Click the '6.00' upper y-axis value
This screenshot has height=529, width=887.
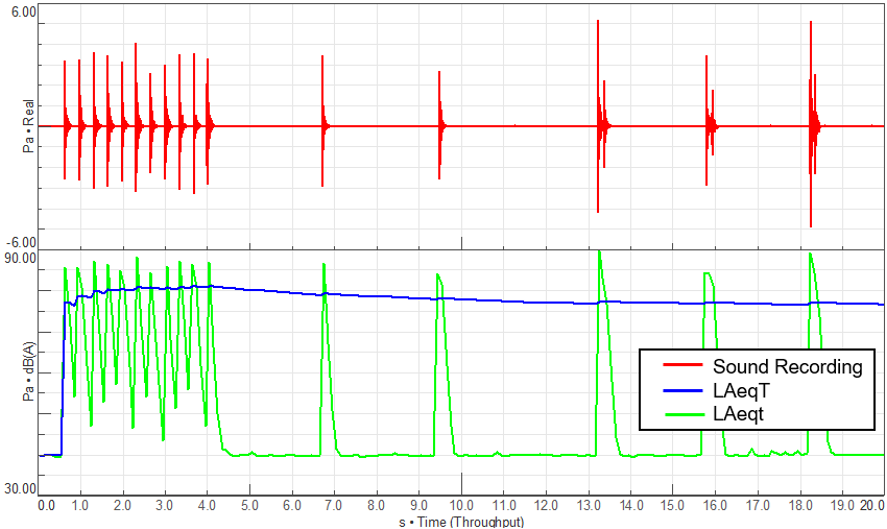point(24,11)
